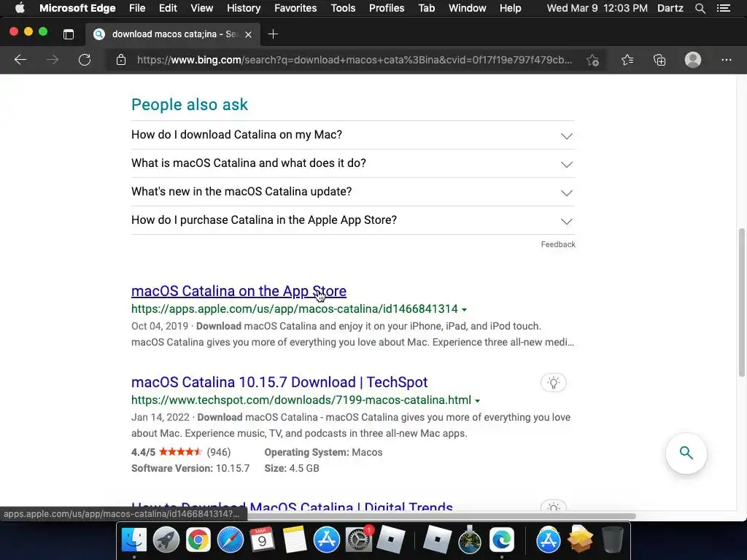This screenshot has height=560, width=747.
Task: Open Microsoft Edge icon in Dock
Action: pos(502,540)
